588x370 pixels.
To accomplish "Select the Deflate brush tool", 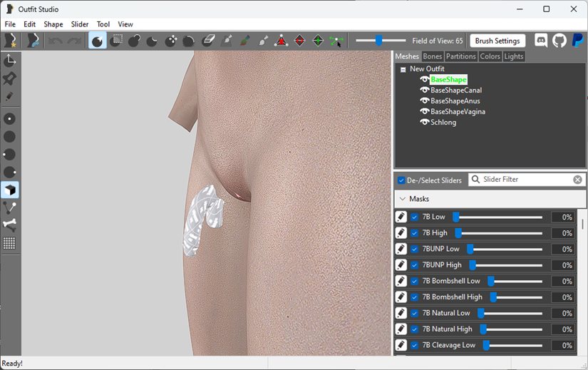I will pyautogui.click(x=152, y=41).
